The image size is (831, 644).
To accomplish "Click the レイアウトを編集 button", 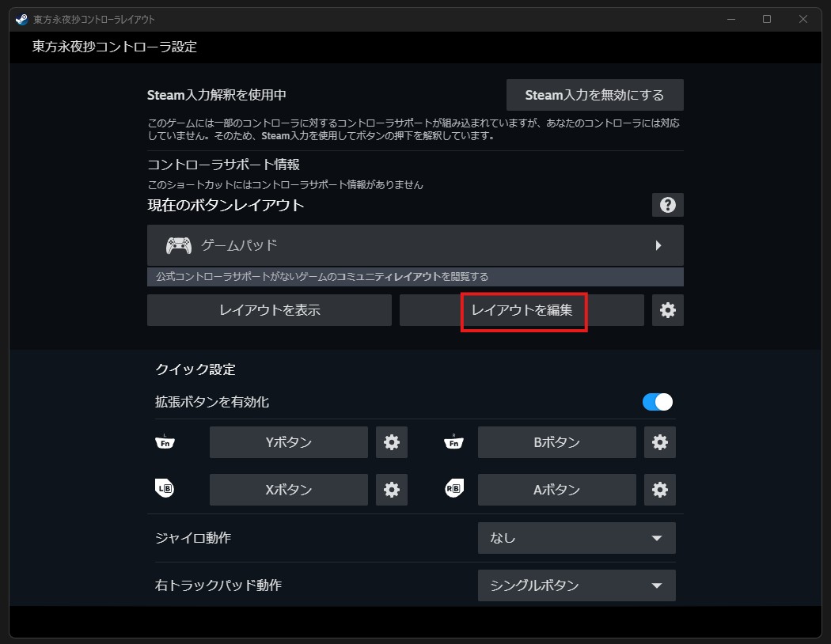I will [x=523, y=309].
